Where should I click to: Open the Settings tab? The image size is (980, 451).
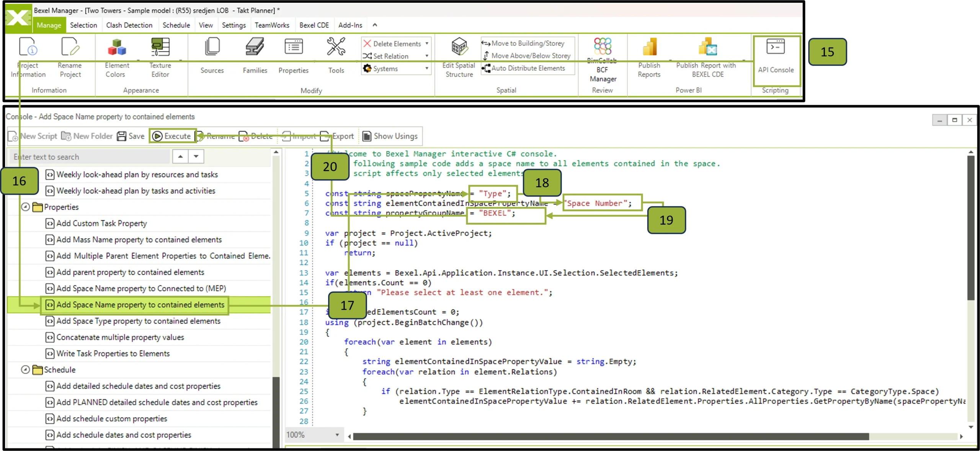click(x=234, y=25)
